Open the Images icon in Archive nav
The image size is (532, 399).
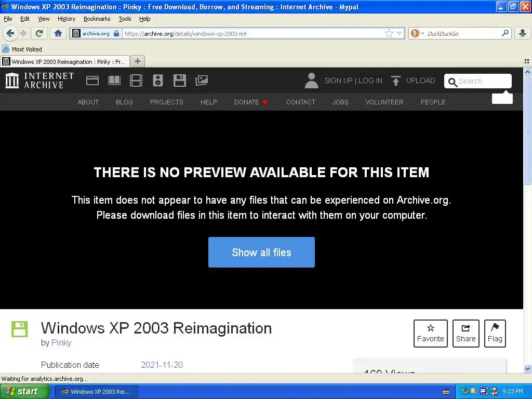[x=201, y=81]
